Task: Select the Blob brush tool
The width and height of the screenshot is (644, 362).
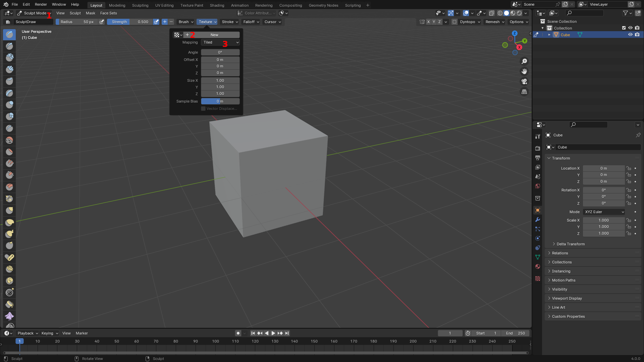Action: coord(9,116)
